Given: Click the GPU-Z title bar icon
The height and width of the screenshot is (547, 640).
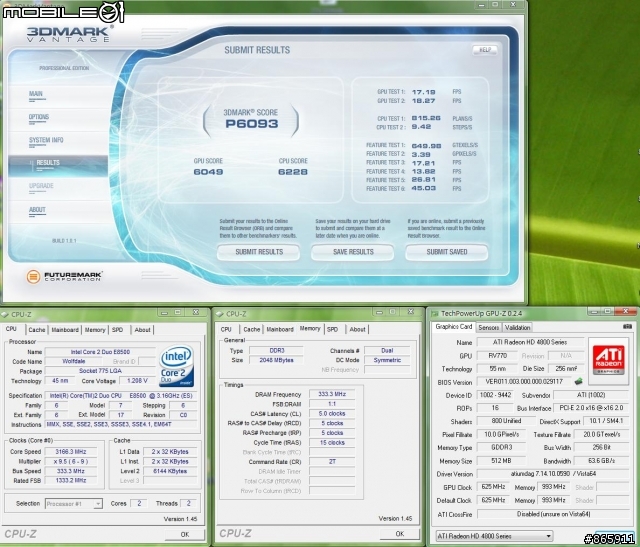Looking at the screenshot, I should (434, 314).
